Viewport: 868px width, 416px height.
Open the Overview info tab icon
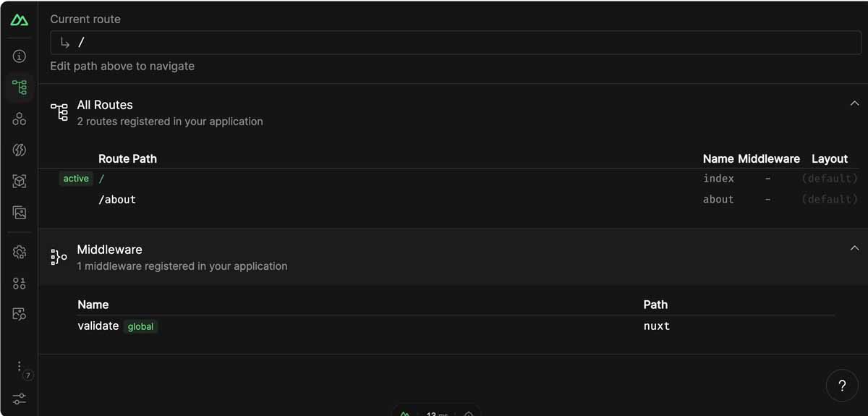point(20,56)
